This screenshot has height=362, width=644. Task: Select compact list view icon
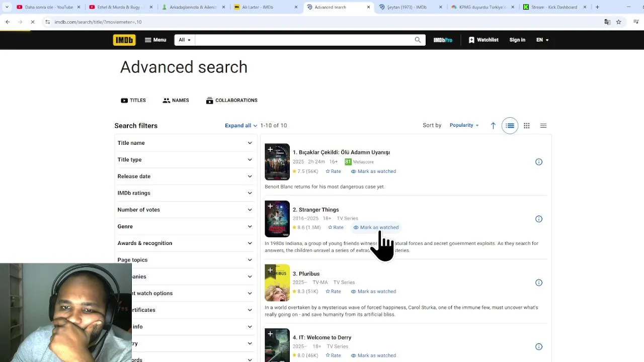[543, 126]
